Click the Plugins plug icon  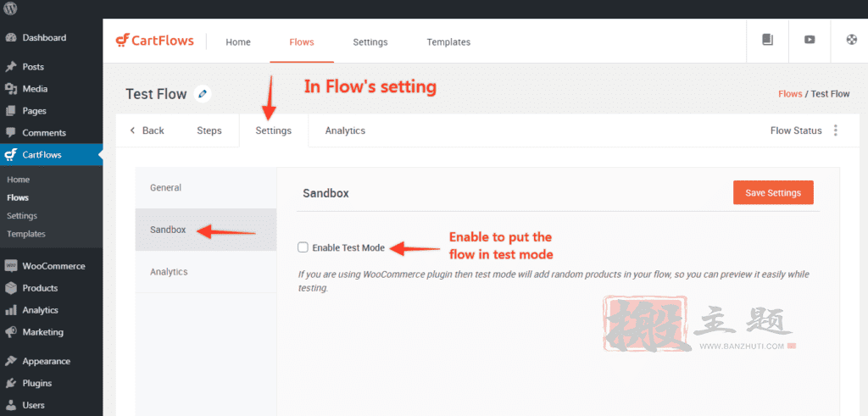[x=10, y=383]
